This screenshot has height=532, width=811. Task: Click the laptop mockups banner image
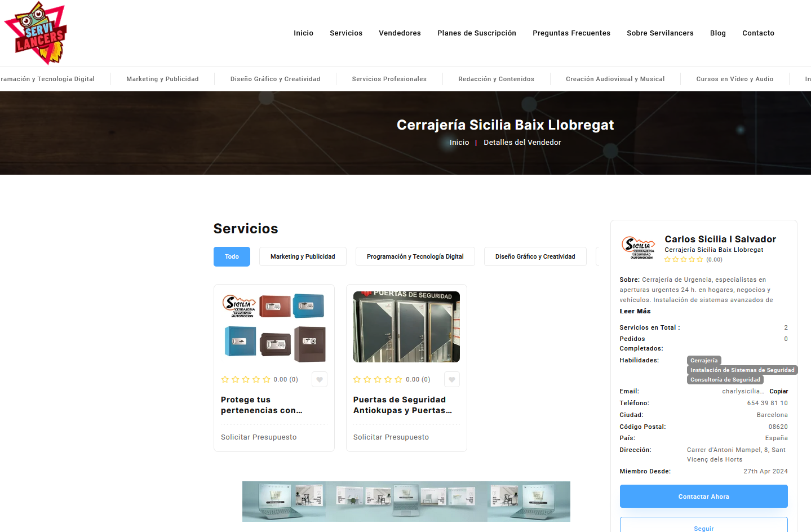point(406,502)
